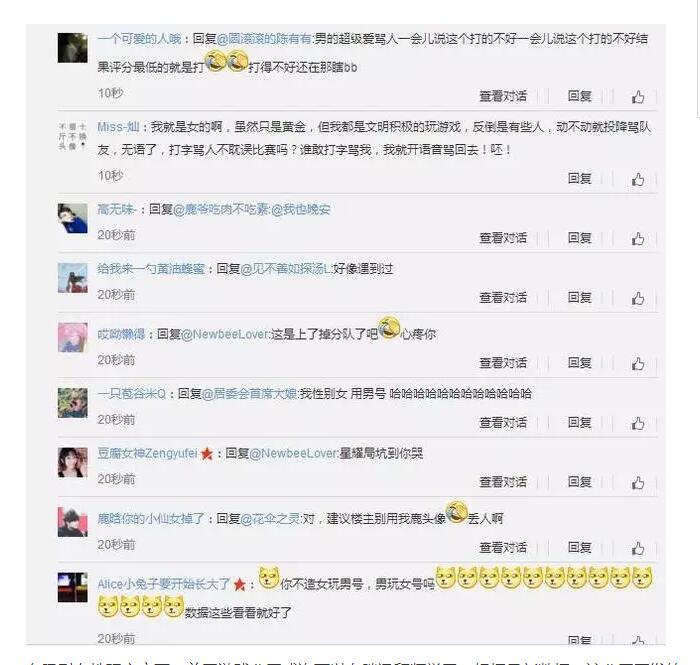
Task: Like the 一只苞谷米Q comment
Action: pos(638,423)
